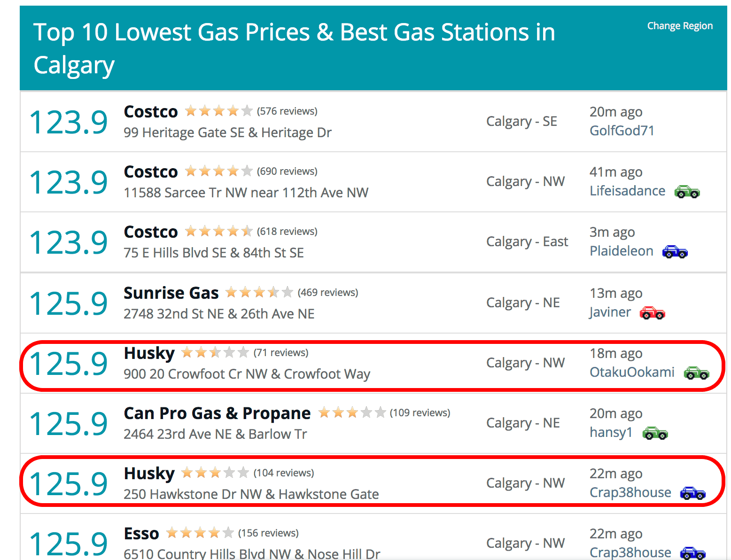This screenshot has width=731, height=560.
Task: Click blue car icon beside Plaideleon
Action: click(675, 252)
